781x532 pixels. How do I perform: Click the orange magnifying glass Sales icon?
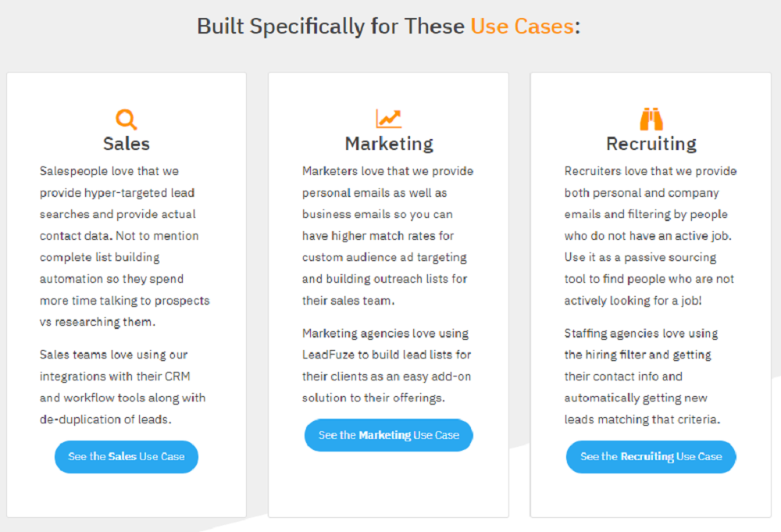click(x=127, y=120)
